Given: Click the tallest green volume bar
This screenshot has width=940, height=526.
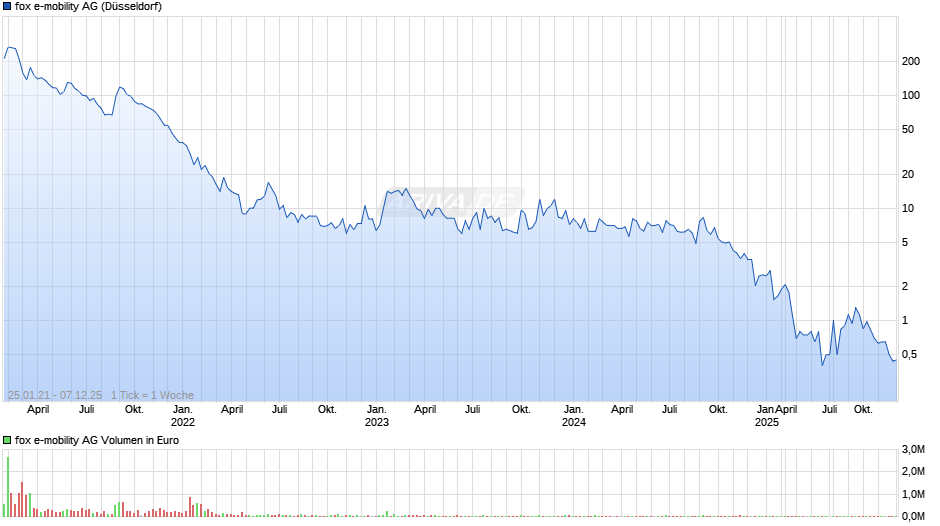Looking at the screenshot, I should click(8, 487).
